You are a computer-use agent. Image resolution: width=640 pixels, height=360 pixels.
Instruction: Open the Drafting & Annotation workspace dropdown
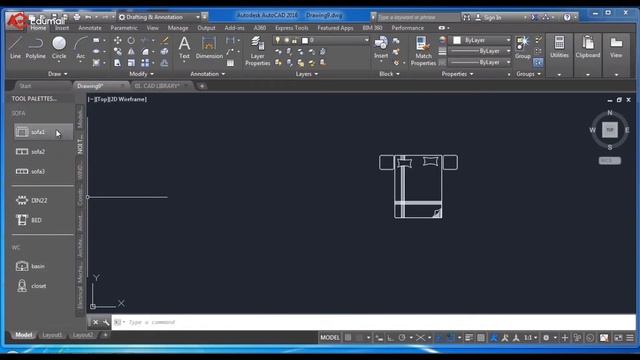[160, 17]
